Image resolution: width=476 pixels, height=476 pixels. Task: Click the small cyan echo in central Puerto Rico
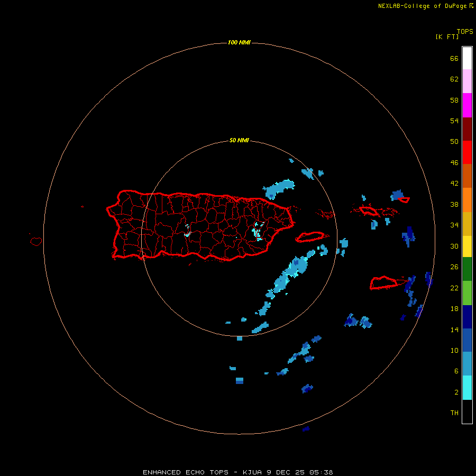pos(187,231)
